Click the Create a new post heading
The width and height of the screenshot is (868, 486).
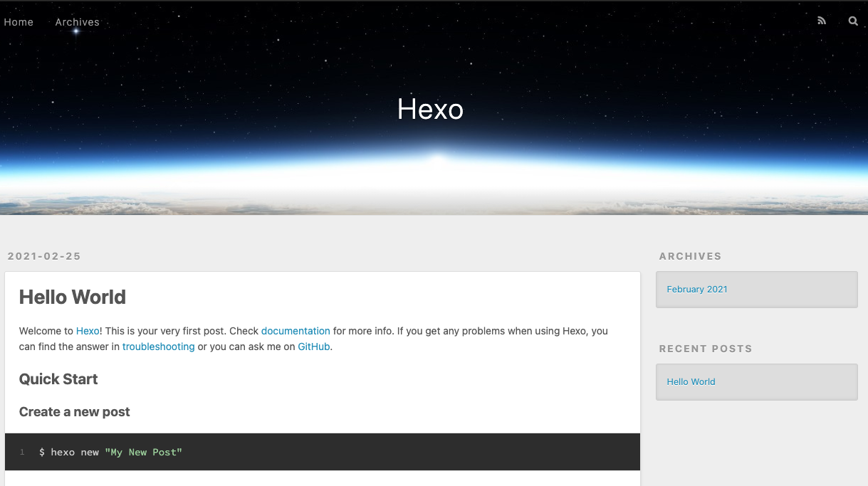click(75, 412)
